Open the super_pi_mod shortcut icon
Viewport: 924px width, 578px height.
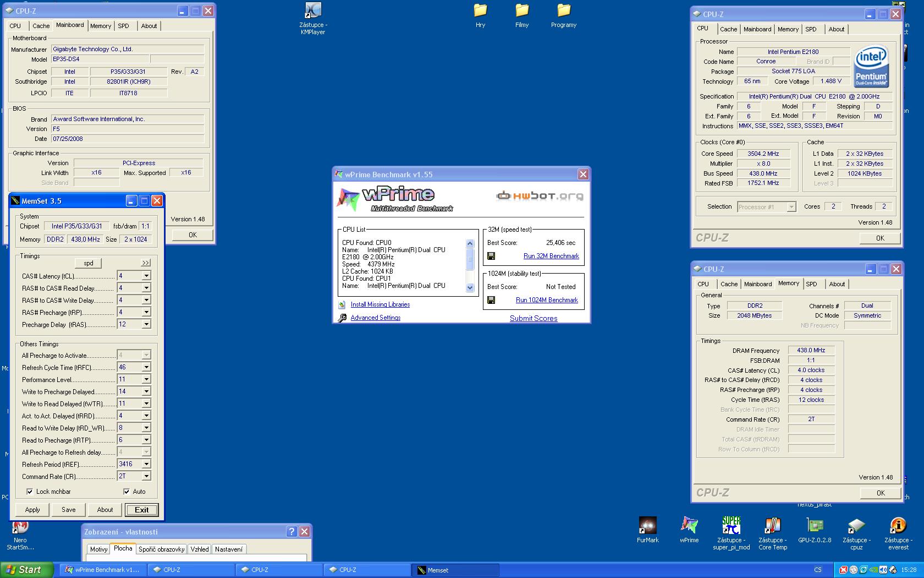pyautogui.click(x=731, y=525)
